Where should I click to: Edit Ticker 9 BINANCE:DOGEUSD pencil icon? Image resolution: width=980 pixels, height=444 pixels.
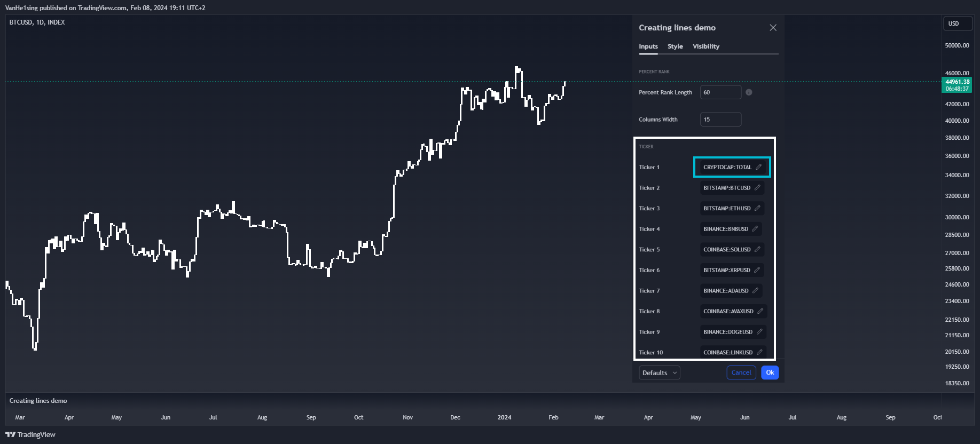click(759, 332)
